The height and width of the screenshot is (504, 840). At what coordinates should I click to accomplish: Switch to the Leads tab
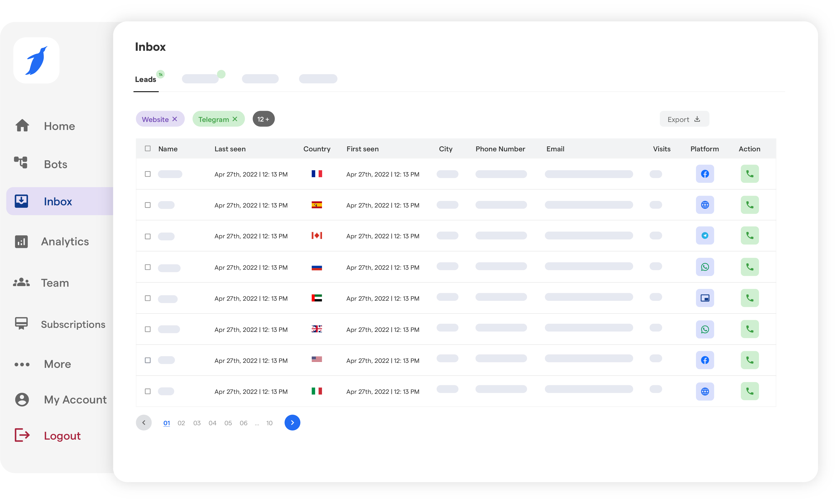point(145,80)
